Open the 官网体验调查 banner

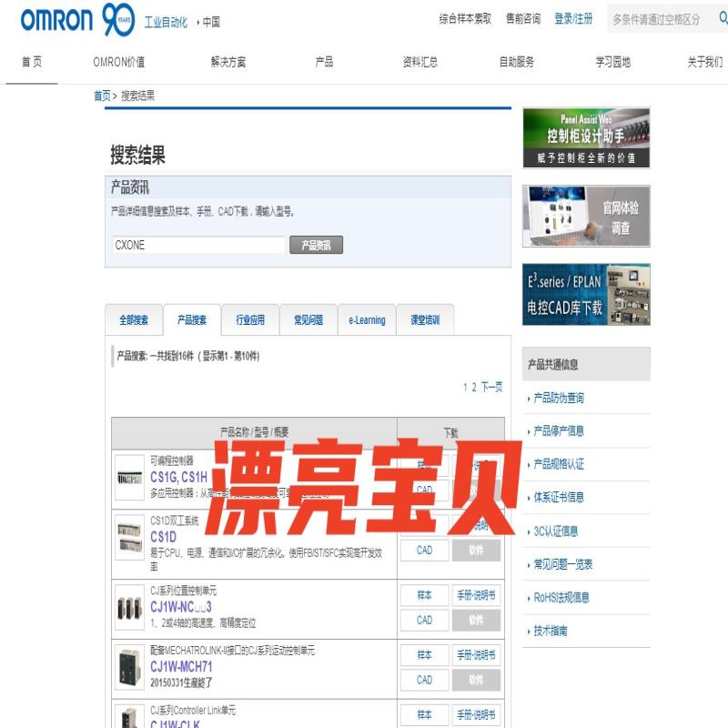pyautogui.click(x=586, y=216)
